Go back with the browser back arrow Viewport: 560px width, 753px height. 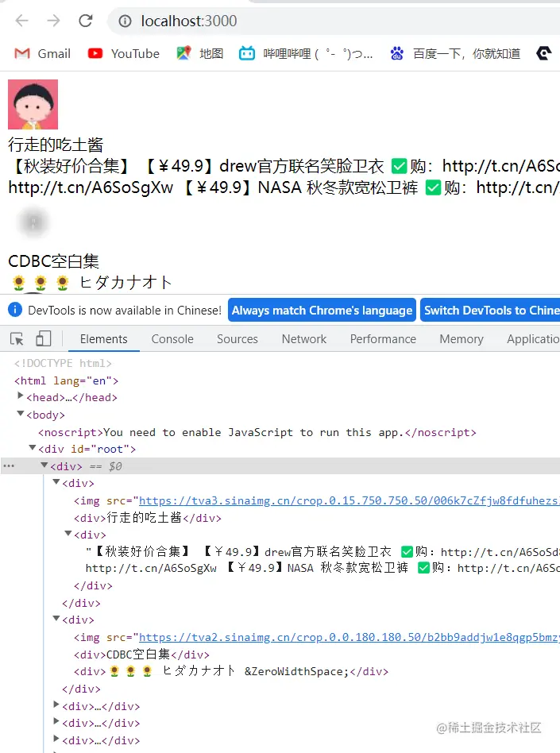(x=21, y=21)
